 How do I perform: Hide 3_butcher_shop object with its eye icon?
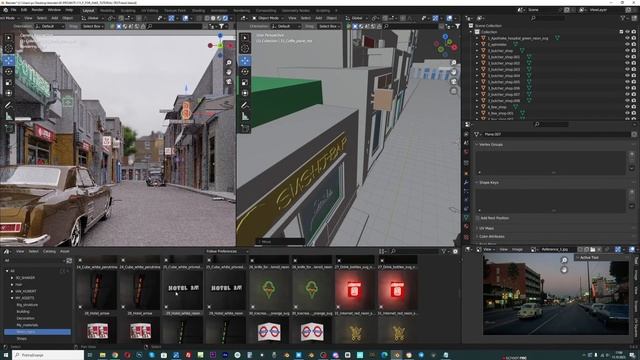(x=627, y=51)
